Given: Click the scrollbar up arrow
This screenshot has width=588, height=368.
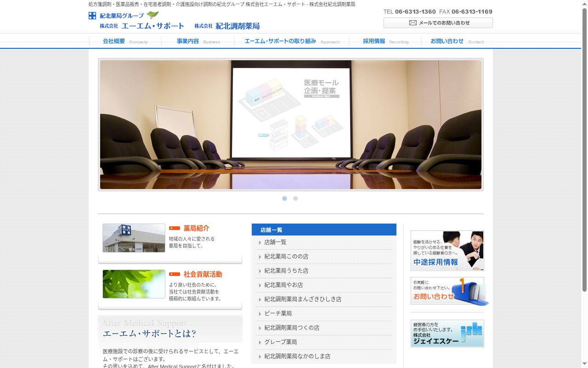Looking at the screenshot, I should tap(584, 3).
